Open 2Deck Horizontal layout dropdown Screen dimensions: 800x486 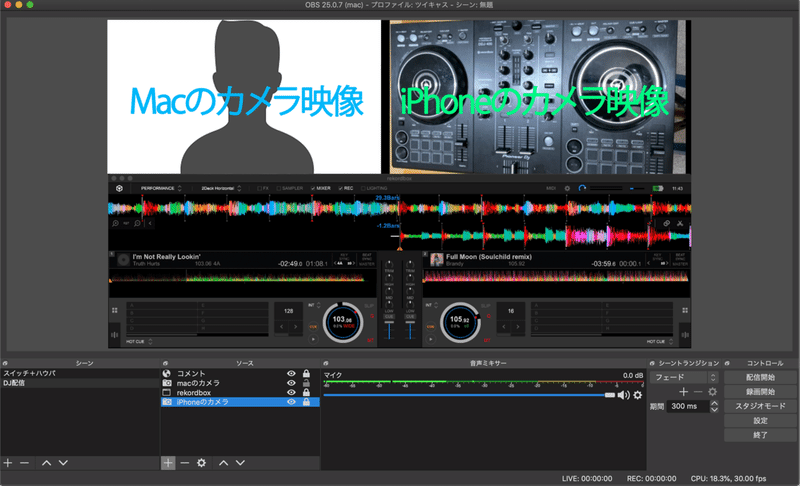(221, 188)
